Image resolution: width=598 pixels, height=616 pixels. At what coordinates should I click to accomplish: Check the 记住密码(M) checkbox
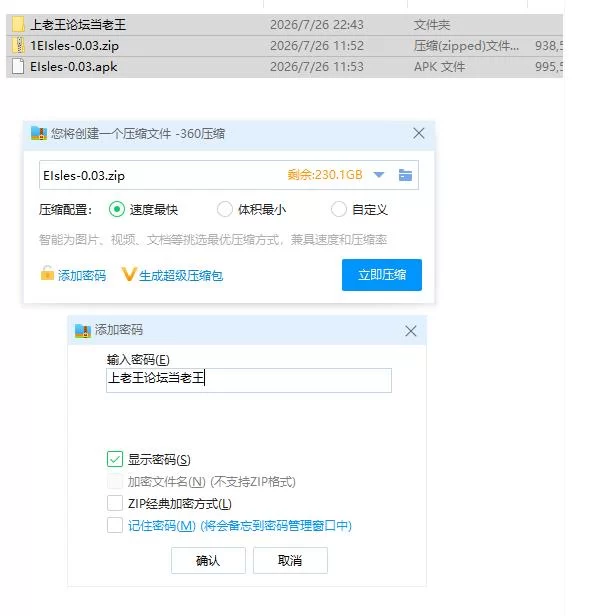[x=115, y=525]
